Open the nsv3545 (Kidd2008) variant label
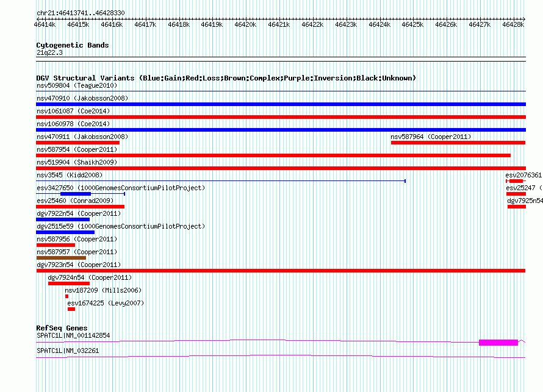Image resolution: width=543 pixels, height=392 pixels. pyautogui.click(x=70, y=175)
